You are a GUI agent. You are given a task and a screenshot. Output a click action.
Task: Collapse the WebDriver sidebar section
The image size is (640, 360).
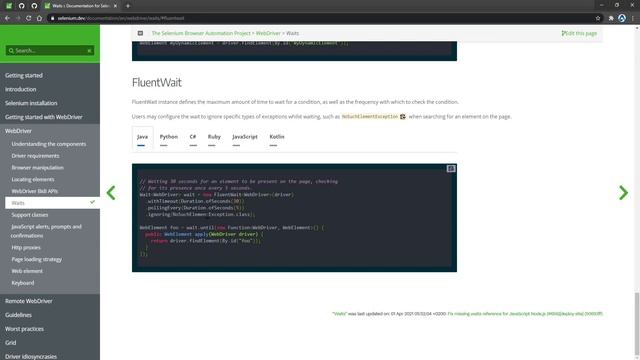pos(18,131)
